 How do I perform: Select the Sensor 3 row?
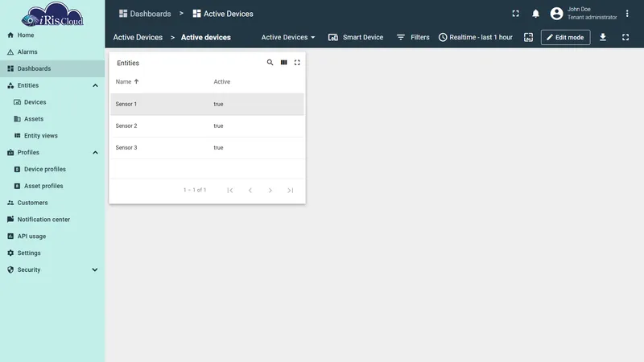(x=207, y=148)
